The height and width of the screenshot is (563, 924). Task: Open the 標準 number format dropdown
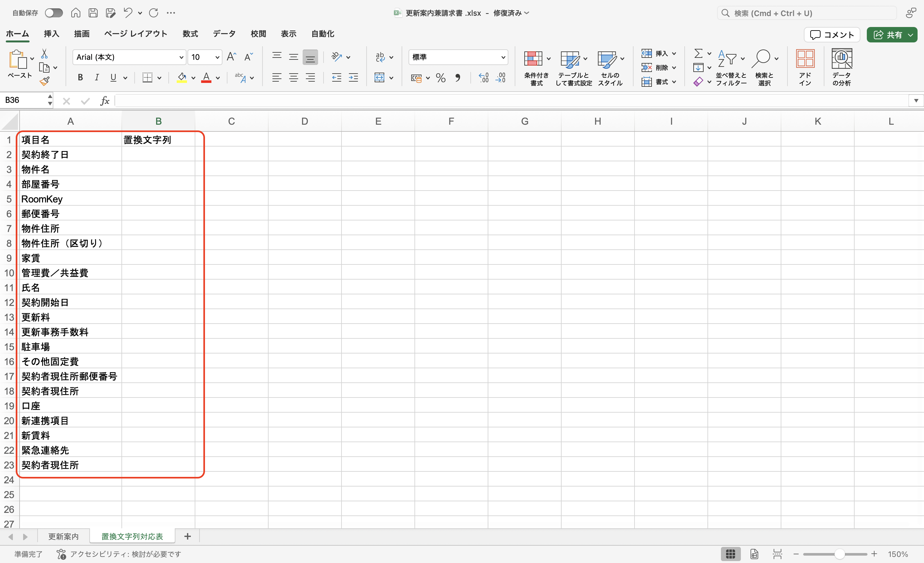pos(503,58)
